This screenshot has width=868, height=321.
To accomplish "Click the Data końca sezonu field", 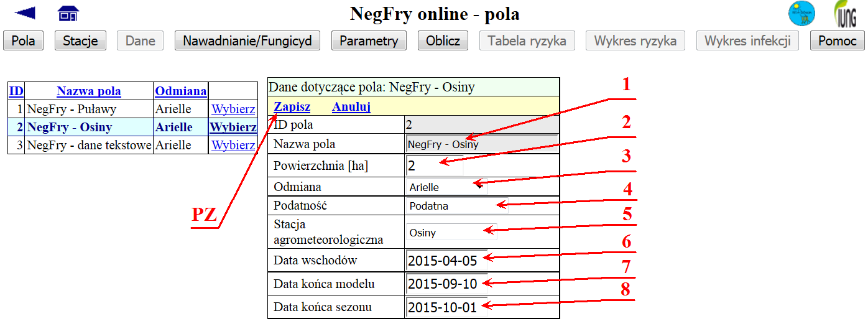I will pyautogui.click(x=446, y=307).
